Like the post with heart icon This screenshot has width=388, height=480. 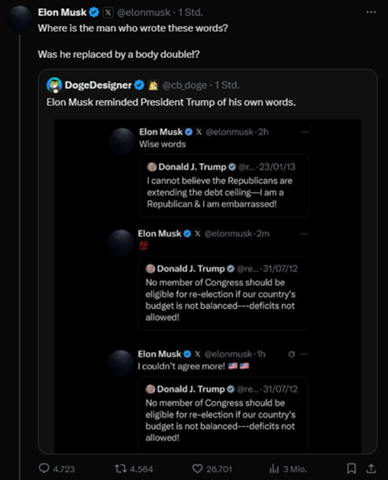pyautogui.click(x=197, y=469)
